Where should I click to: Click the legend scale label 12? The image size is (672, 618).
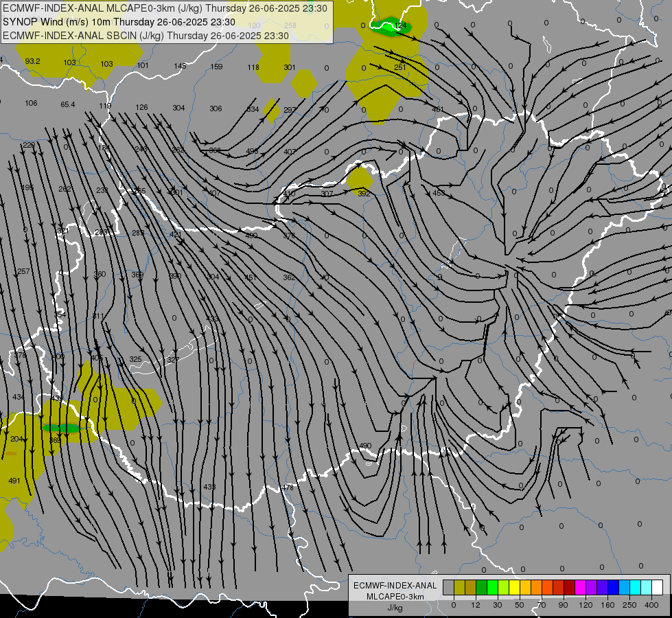[475, 605]
